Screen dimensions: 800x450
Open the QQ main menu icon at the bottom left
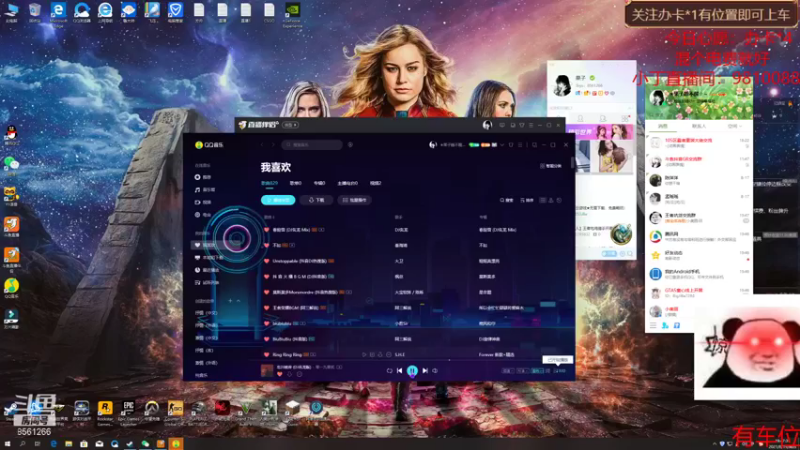653,325
